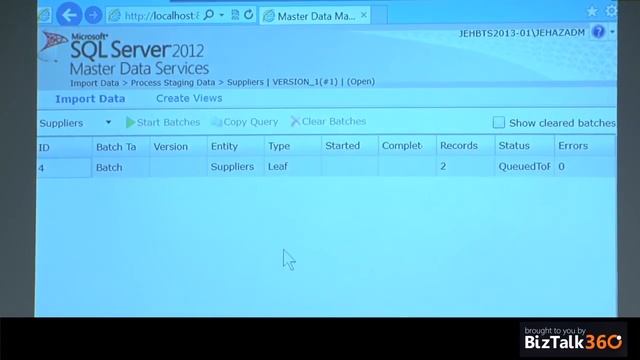The height and width of the screenshot is (360, 640).
Task: Toggle the compatibility view icon
Action: 235,15
